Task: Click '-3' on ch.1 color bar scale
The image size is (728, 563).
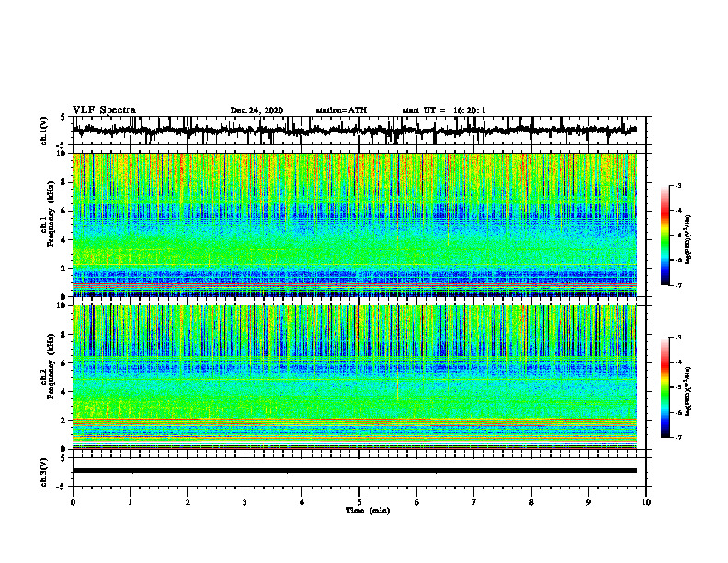Action: (678, 185)
